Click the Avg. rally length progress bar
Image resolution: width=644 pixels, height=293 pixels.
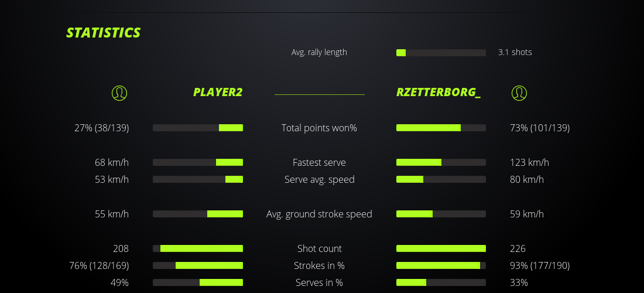(441, 53)
